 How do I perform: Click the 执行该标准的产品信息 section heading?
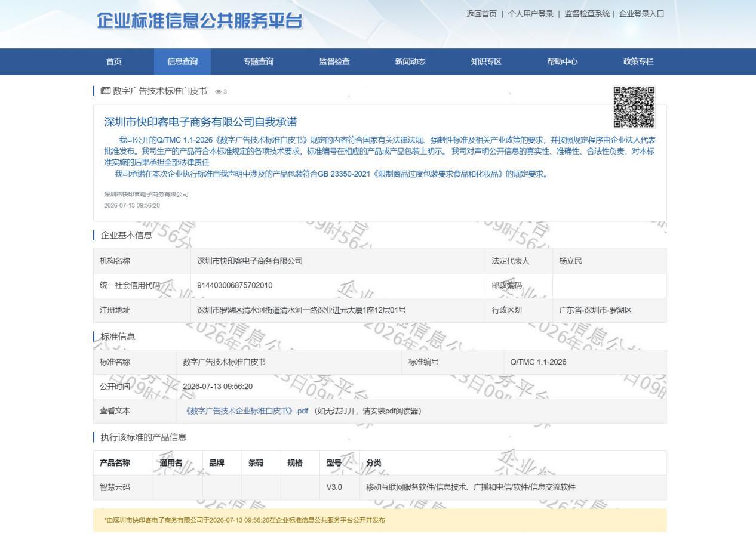(143, 437)
